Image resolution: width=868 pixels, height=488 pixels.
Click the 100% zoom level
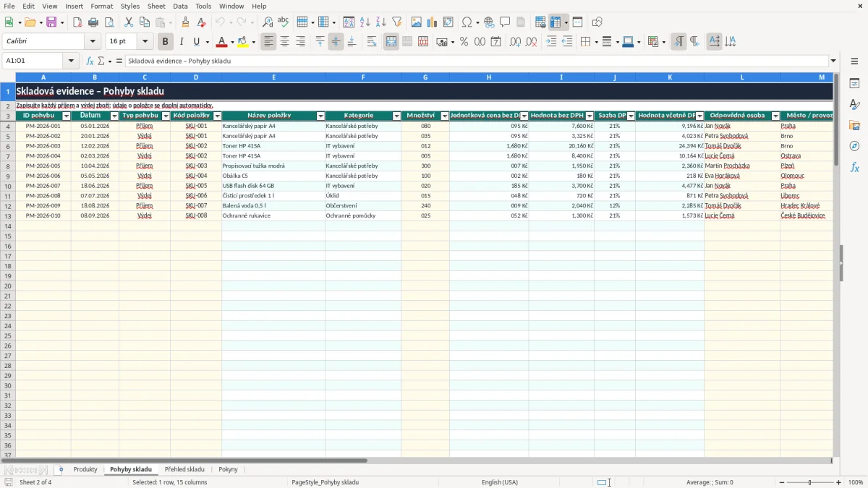tap(856, 482)
